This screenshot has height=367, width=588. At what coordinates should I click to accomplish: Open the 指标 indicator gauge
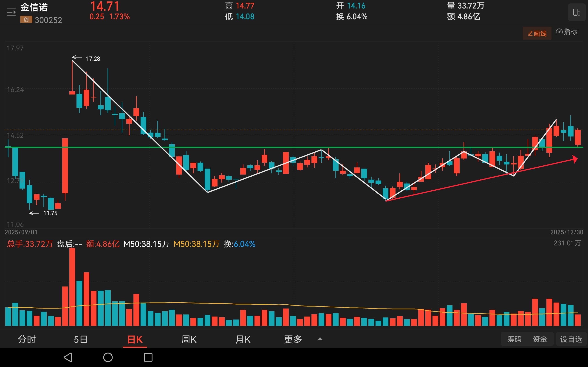pyautogui.click(x=566, y=32)
